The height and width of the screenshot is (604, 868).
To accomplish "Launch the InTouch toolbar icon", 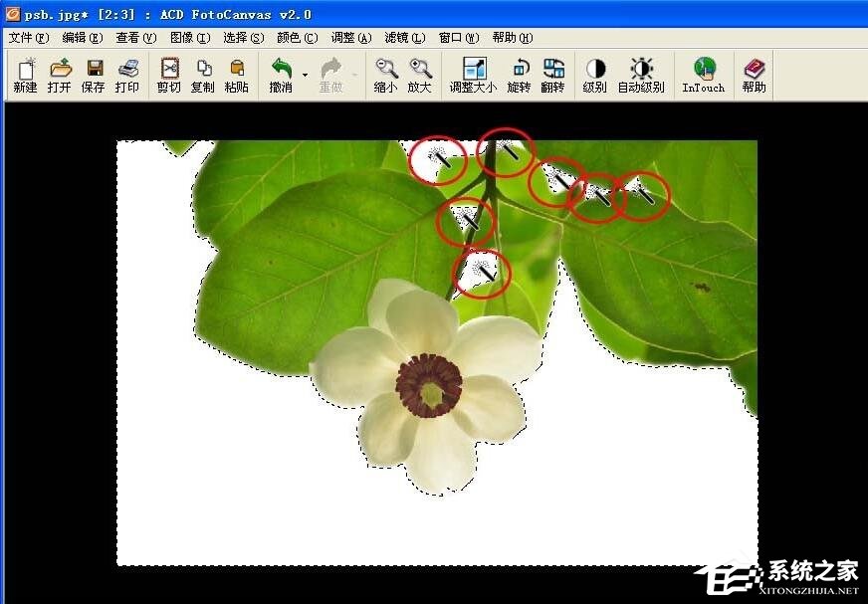I will [704, 76].
